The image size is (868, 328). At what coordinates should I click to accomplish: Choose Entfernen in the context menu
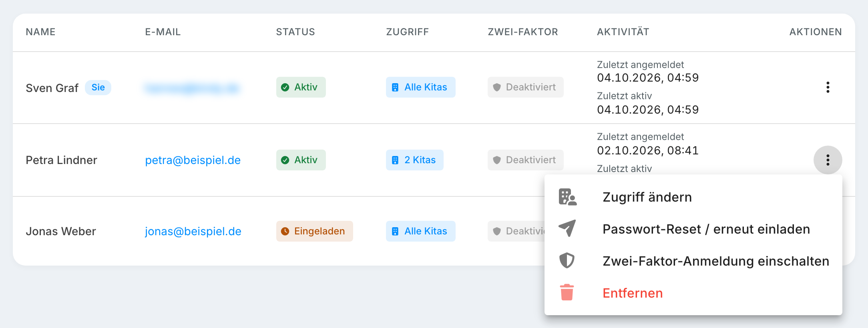[693, 293]
